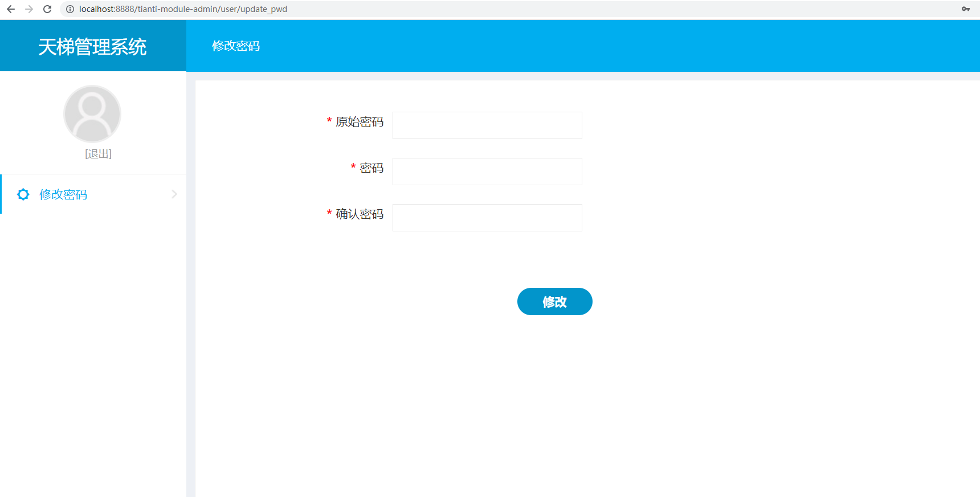The height and width of the screenshot is (497, 980).
Task: Go back using browser back arrow
Action: tap(11, 9)
